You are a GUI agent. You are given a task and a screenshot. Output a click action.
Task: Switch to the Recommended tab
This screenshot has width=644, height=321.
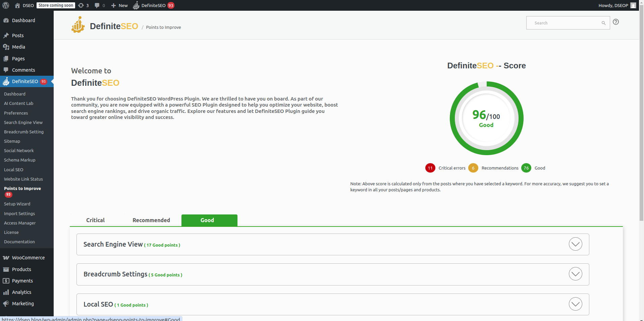(x=151, y=220)
